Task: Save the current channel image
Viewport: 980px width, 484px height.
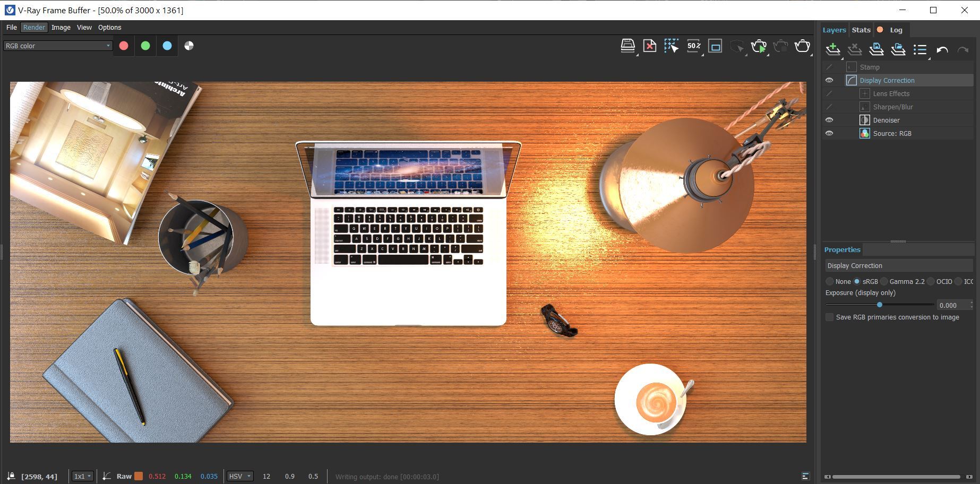Action: [x=628, y=46]
